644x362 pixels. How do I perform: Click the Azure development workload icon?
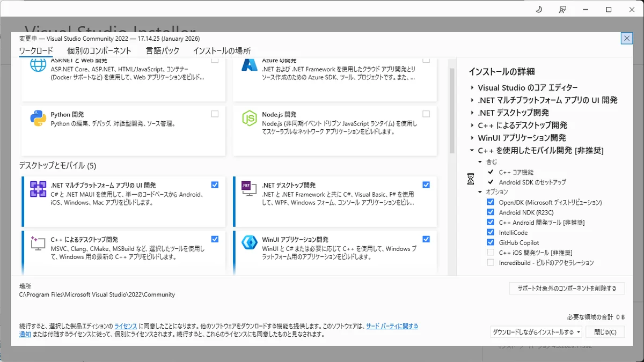coord(249,64)
